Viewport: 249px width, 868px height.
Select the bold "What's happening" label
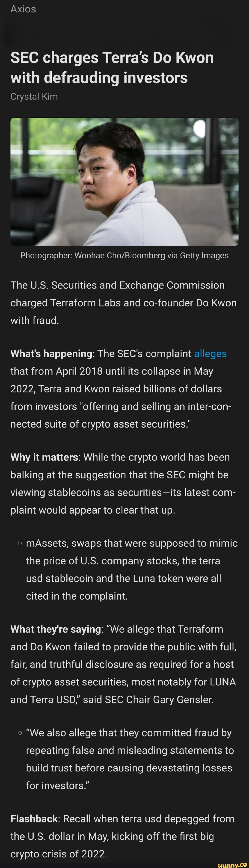pyautogui.click(x=51, y=353)
